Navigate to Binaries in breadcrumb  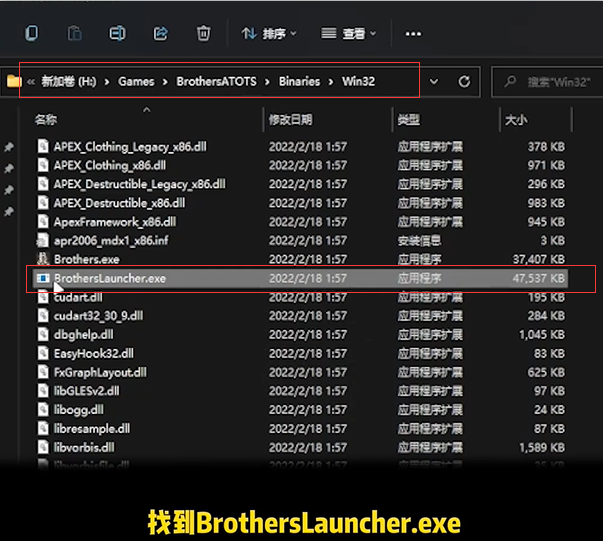point(300,82)
